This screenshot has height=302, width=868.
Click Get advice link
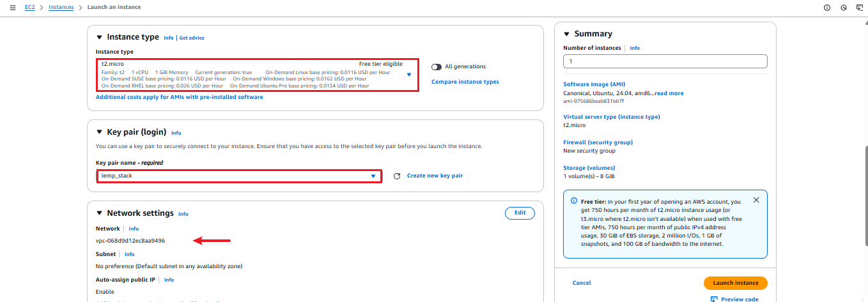192,38
